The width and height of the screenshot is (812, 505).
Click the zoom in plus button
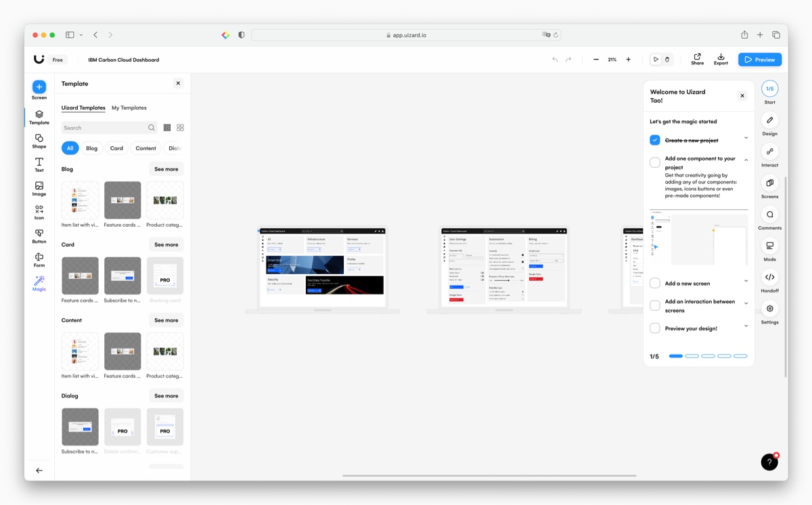coord(628,60)
